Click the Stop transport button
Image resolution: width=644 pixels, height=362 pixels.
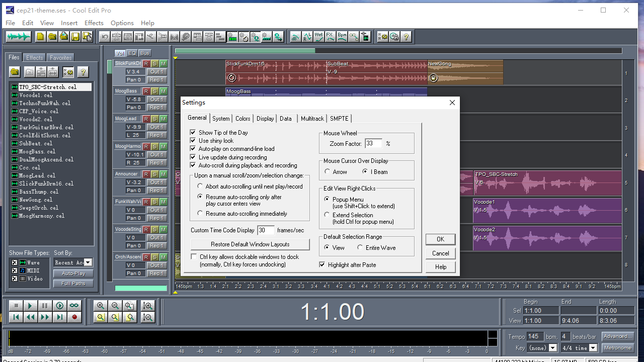pos(16,306)
